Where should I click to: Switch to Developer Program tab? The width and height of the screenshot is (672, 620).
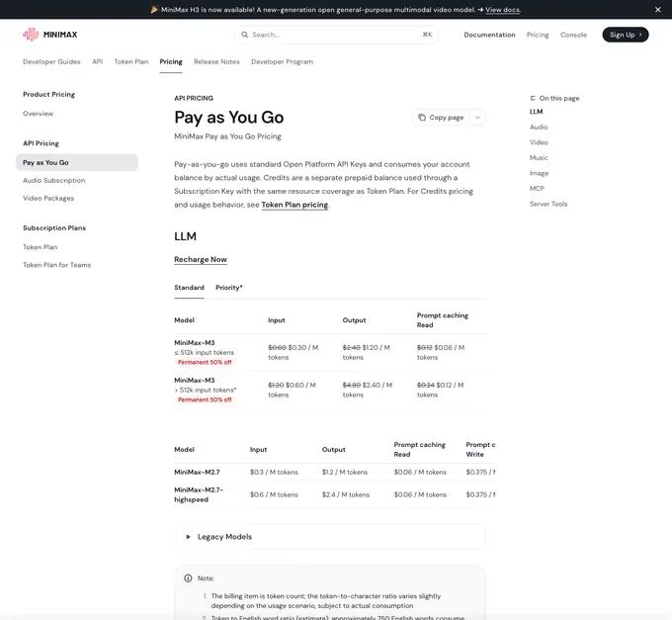click(282, 61)
